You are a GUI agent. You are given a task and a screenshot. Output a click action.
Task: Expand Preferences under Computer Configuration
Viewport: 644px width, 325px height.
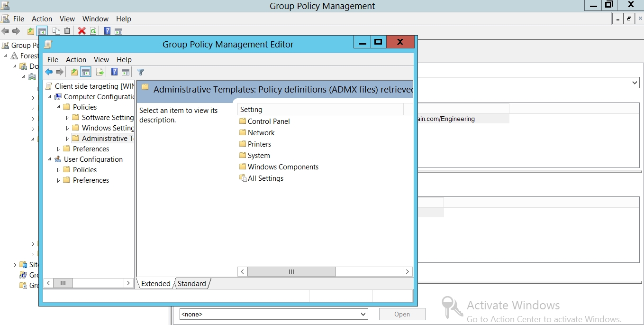[x=59, y=149]
